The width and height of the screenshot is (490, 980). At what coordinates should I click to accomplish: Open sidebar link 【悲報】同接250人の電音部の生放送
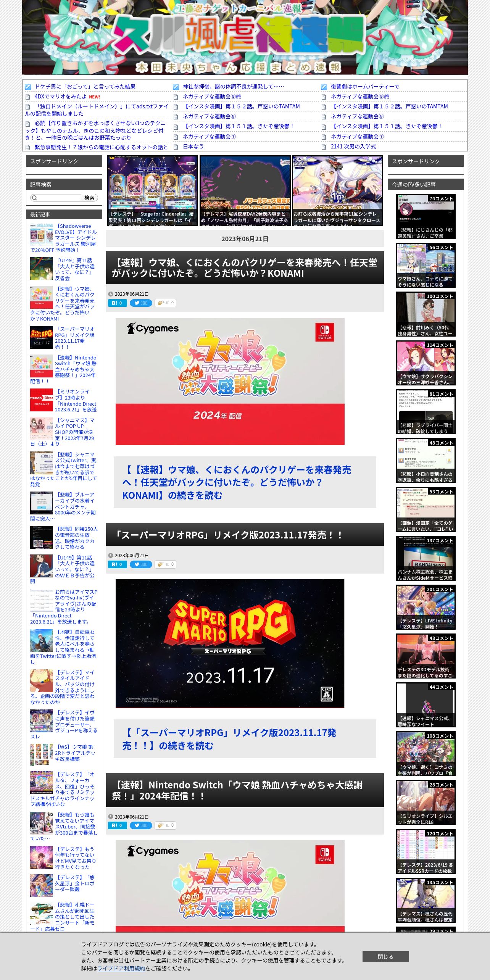click(76, 538)
